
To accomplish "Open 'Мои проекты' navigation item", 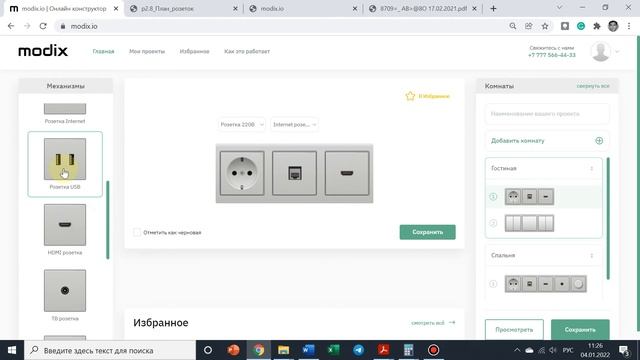I will coord(147,51).
